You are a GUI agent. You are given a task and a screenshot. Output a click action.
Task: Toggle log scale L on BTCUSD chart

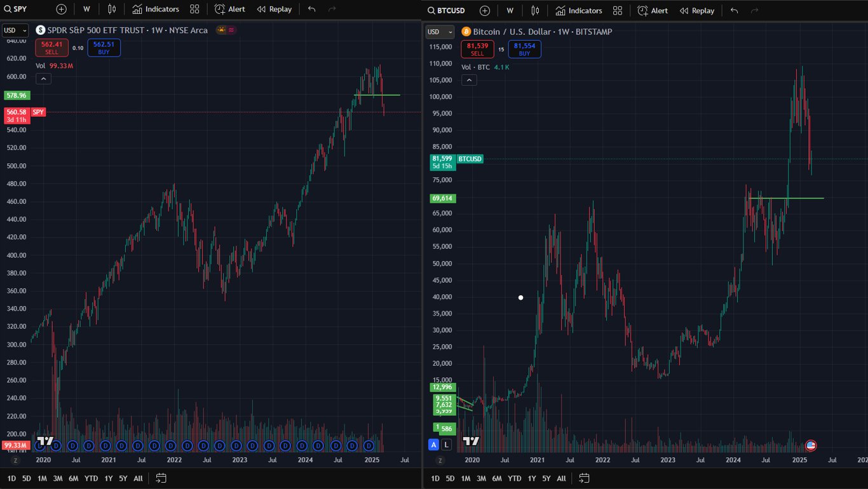[447, 445]
